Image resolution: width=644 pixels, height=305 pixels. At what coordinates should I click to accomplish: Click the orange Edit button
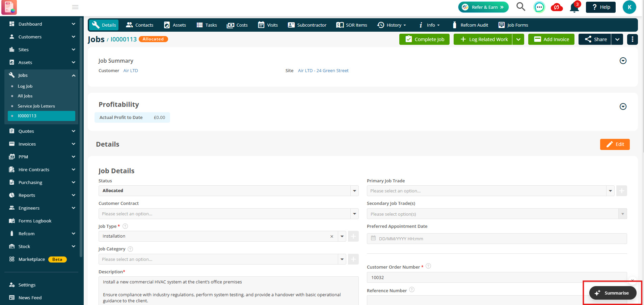click(615, 144)
